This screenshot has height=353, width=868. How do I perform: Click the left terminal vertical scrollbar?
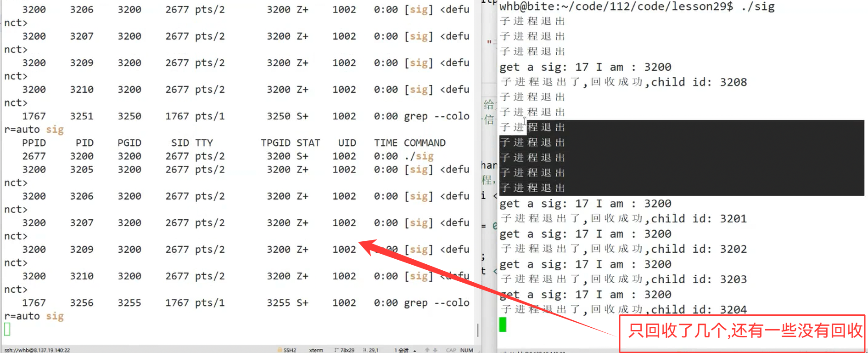click(478, 330)
